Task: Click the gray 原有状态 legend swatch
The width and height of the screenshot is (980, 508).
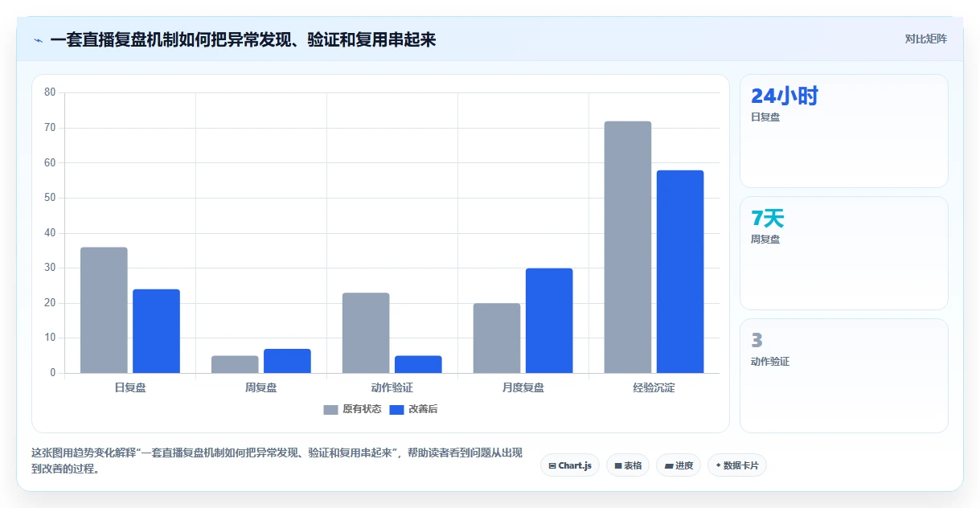Action: [331, 409]
